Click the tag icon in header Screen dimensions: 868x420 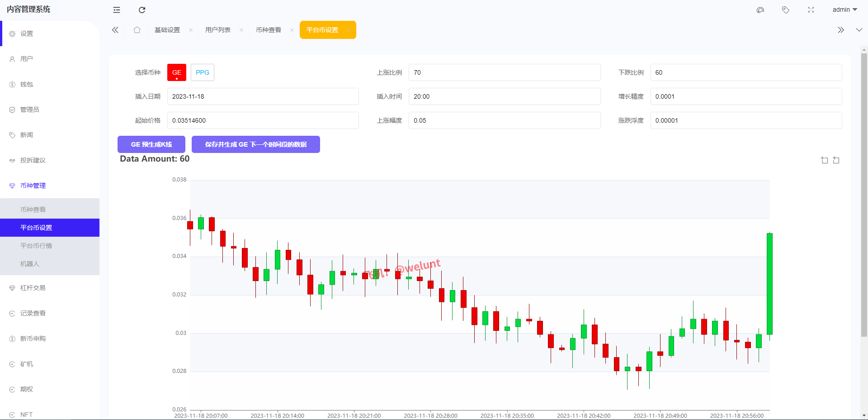point(786,10)
